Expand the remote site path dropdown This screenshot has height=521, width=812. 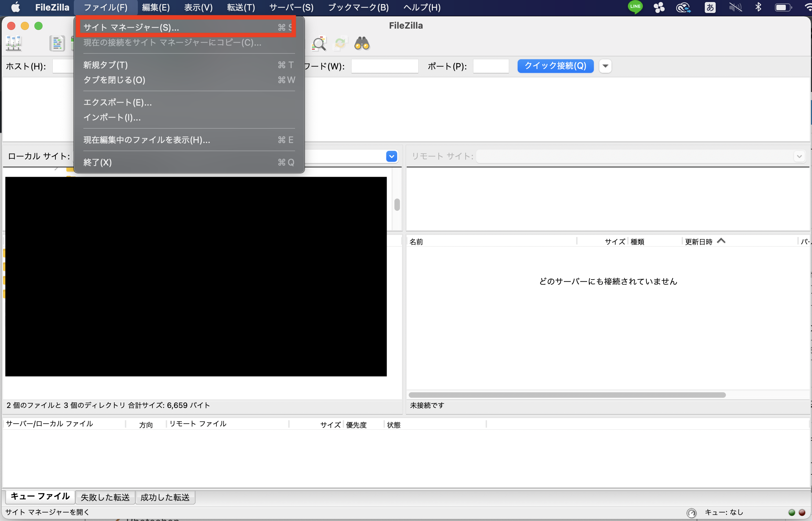tap(799, 156)
